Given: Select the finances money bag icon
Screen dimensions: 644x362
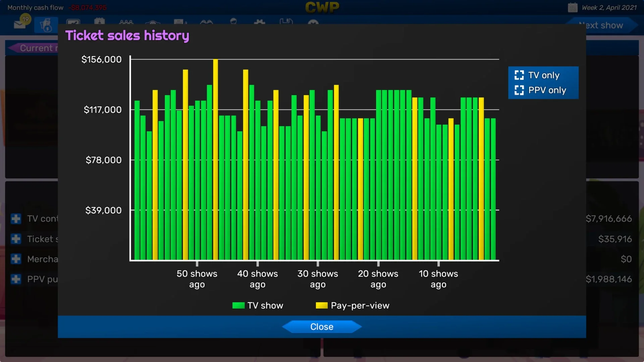Looking at the screenshot, I should pyautogui.click(x=46, y=25).
